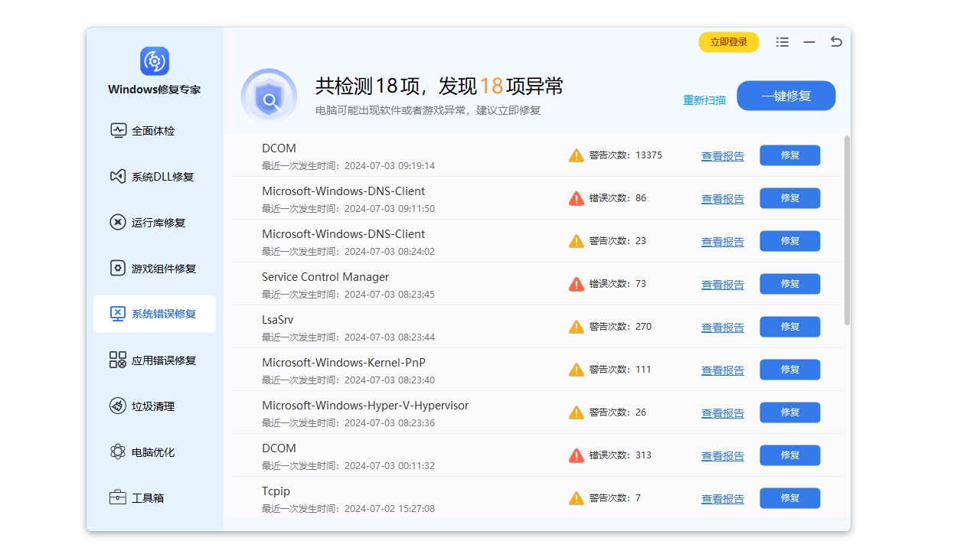980x551 pixels.
Task: Select the 系统DLL修复 sidebar icon
Action: (119, 177)
